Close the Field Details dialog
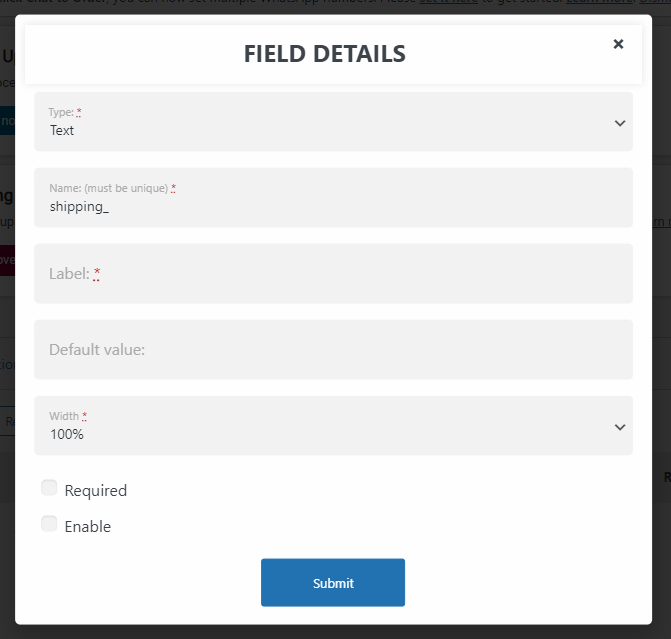 tap(618, 44)
